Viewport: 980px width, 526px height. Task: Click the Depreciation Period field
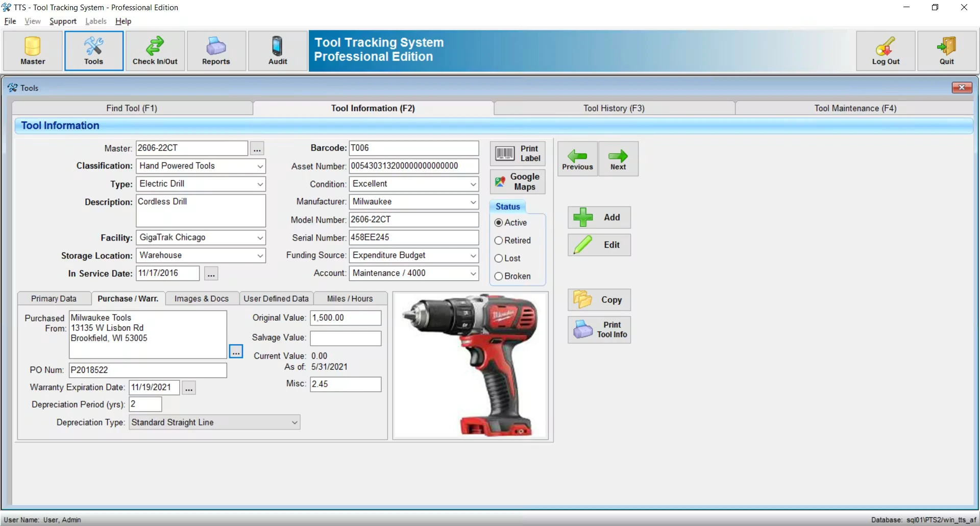pyautogui.click(x=145, y=404)
